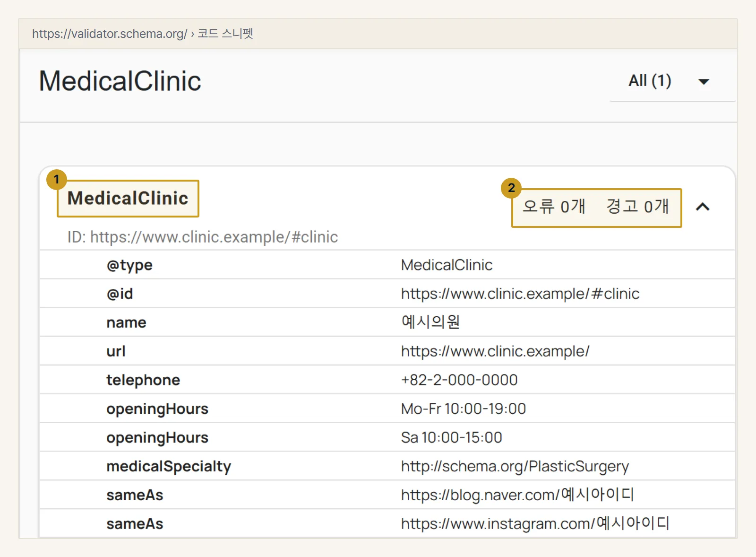Select the MedicalClinic @type value
The height and width of the screenshot is (557, 756).
447,265
